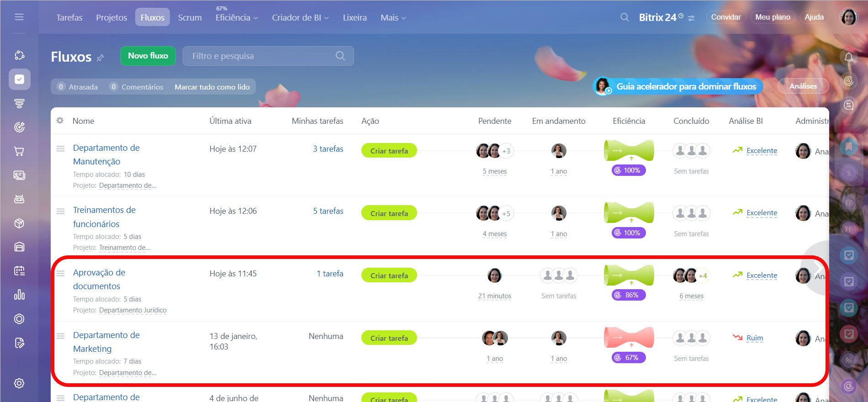Open the 5 tarefas link
Image resolution: width=868 pixels, height=402 pixels.
tap(328, 211)
